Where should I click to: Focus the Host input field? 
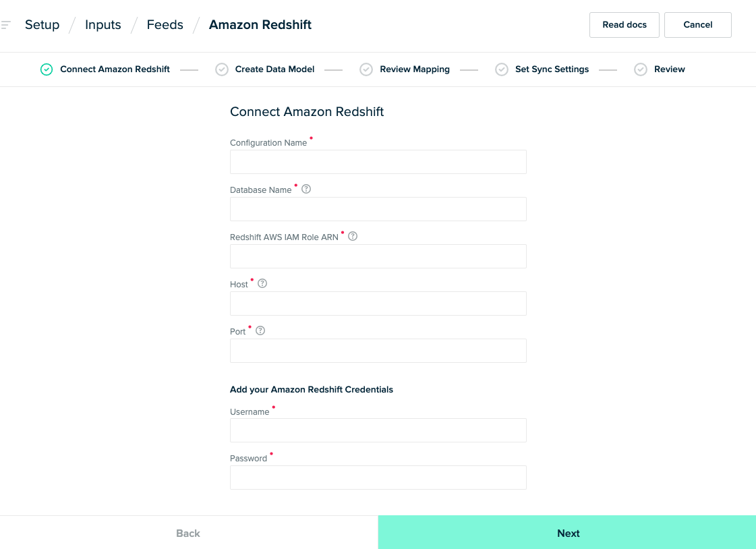click(x=378, y=304)
